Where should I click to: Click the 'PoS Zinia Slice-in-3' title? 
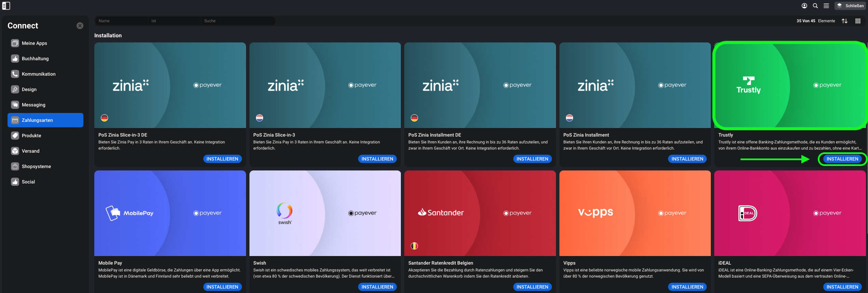click(x=274, y=135)
